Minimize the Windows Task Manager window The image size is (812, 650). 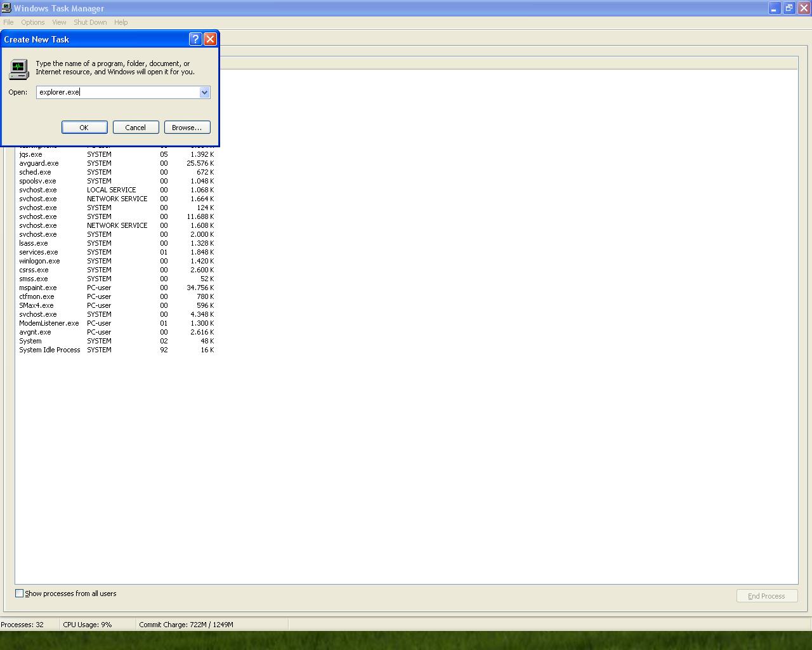(774, 8)
